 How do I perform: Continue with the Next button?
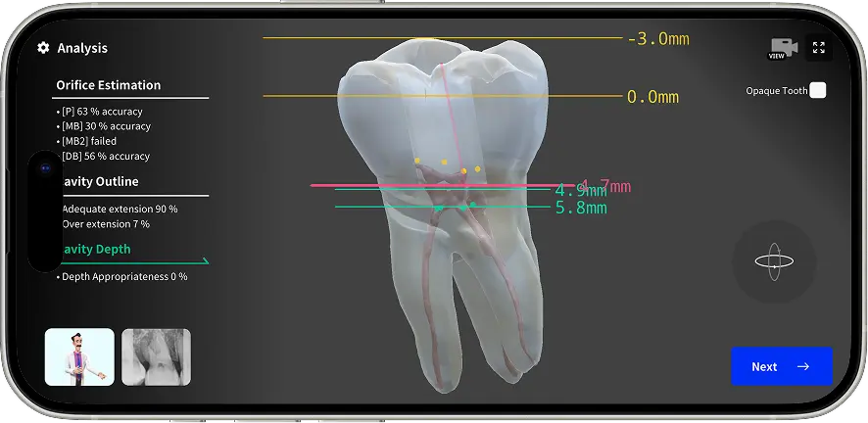coord(781,366)
